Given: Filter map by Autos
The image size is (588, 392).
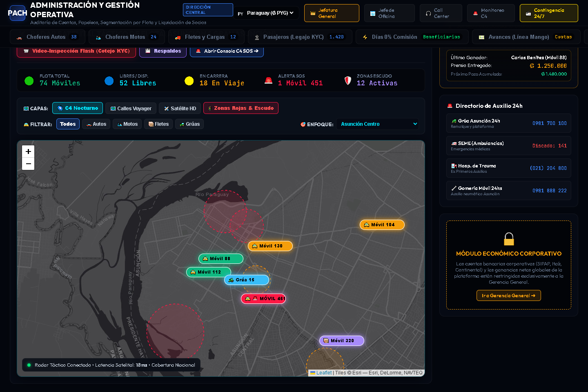Looking at the screenshot, I should 96,124.
